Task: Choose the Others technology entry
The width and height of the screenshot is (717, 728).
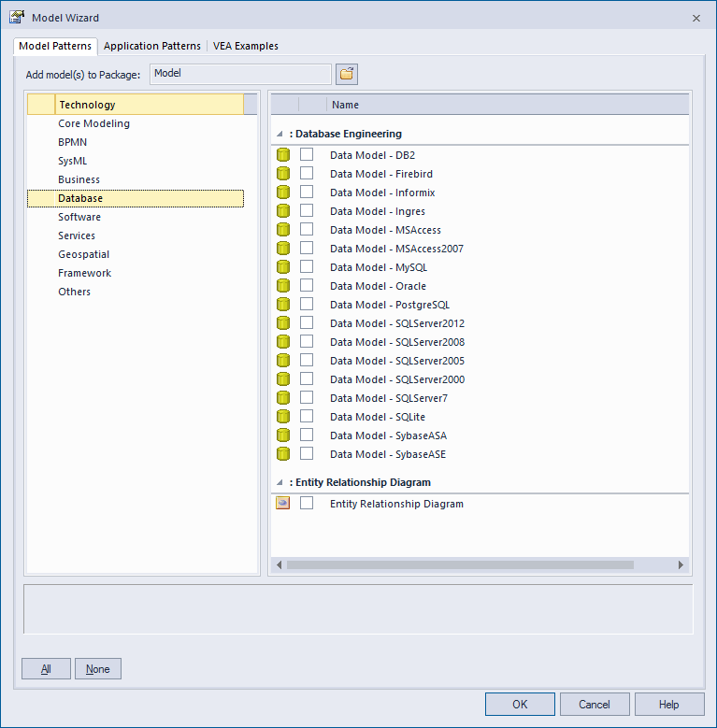Action: [74, 292]
